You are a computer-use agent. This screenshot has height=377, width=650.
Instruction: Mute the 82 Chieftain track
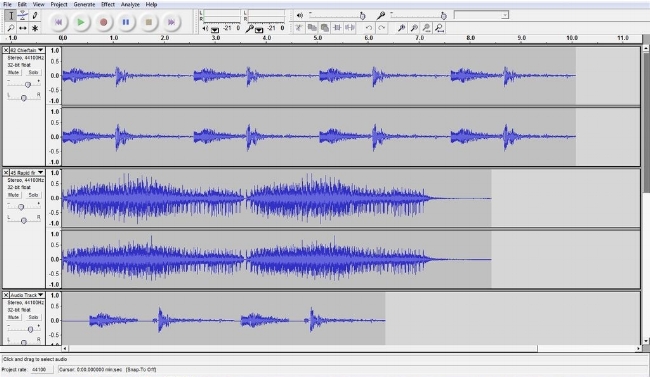pos(13,72)
